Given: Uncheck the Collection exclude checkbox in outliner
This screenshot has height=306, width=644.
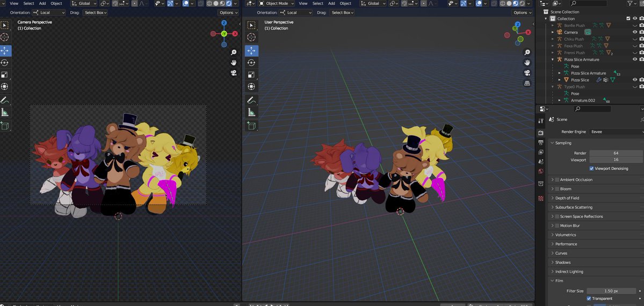Looking at the screenshot, I should (x=628, y=18).
